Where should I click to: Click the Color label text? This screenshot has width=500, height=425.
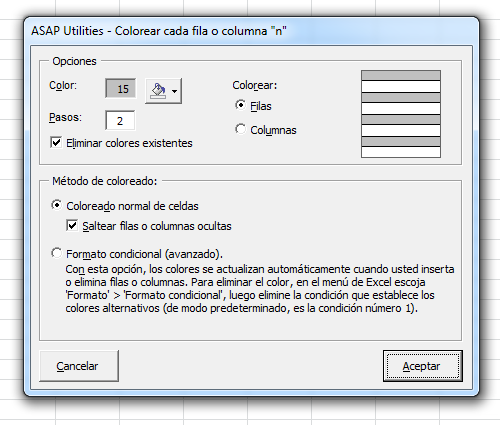63,85
